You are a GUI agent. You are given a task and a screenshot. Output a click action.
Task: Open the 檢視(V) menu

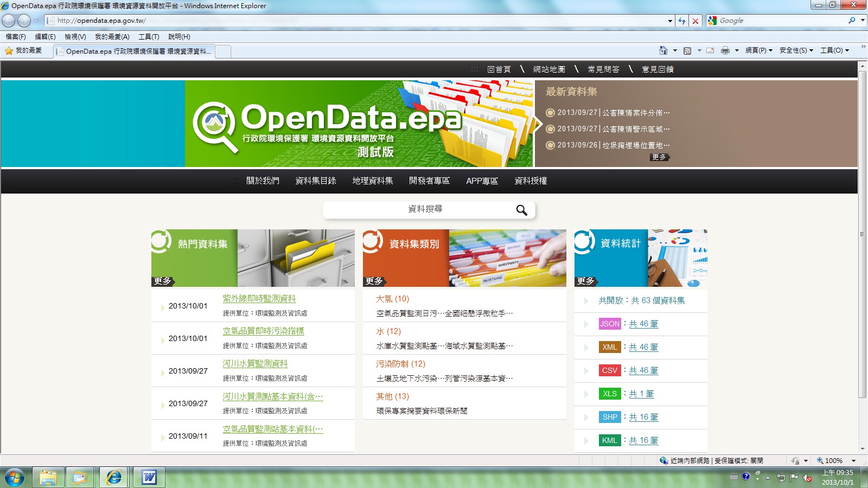click(75, 37)
